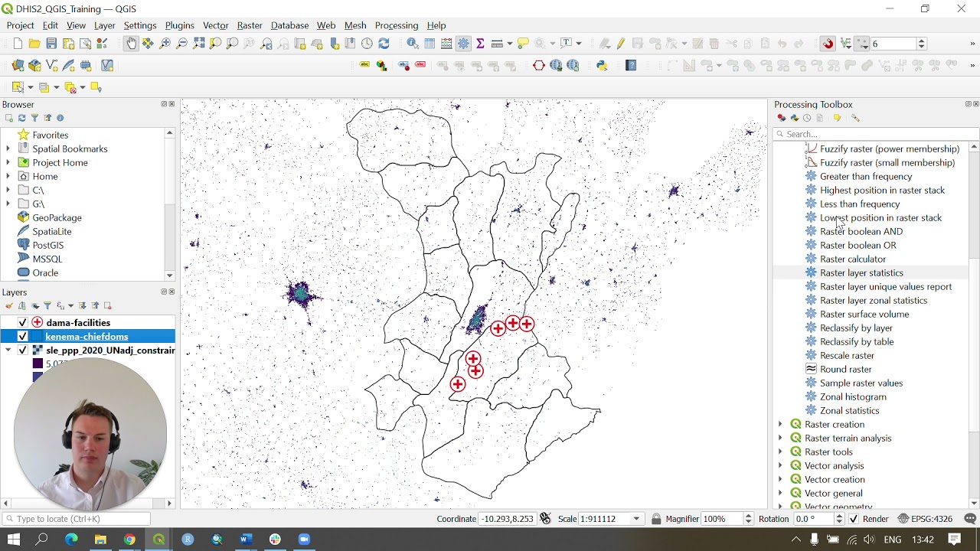Open Help Contents book icon
980x551 pixels.
pos(631,65)
